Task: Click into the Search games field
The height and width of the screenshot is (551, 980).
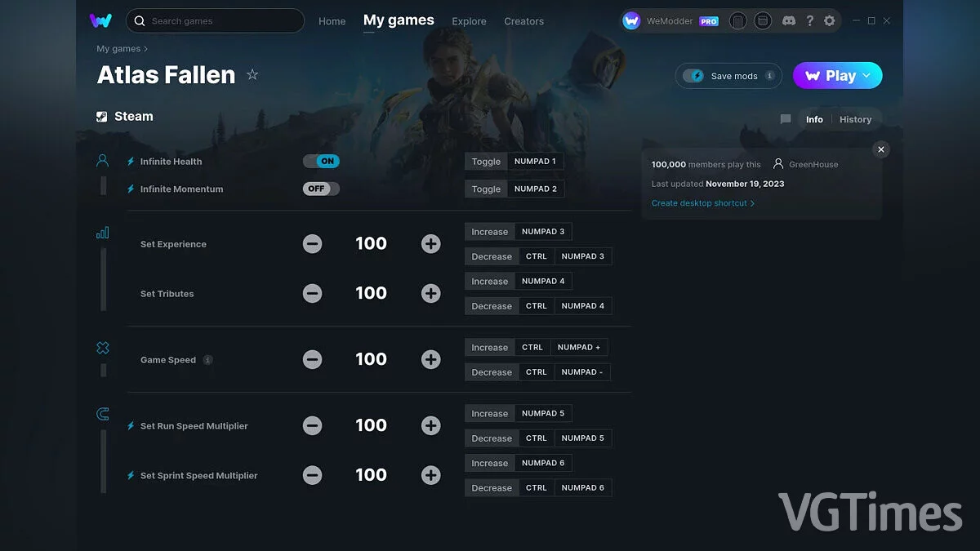Action: click(x=215, y=20)
